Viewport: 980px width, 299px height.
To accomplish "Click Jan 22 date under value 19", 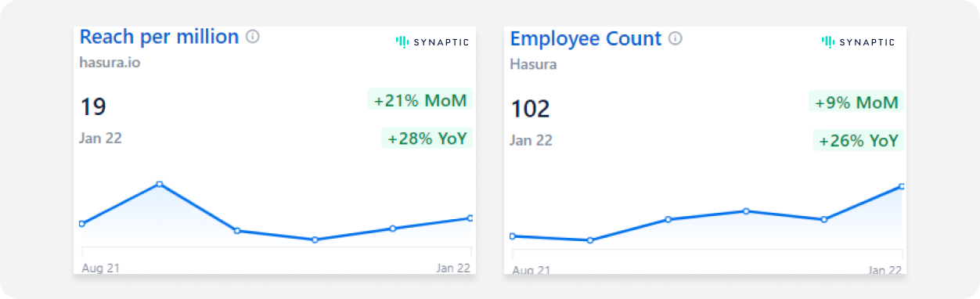I will click(100, 139).
